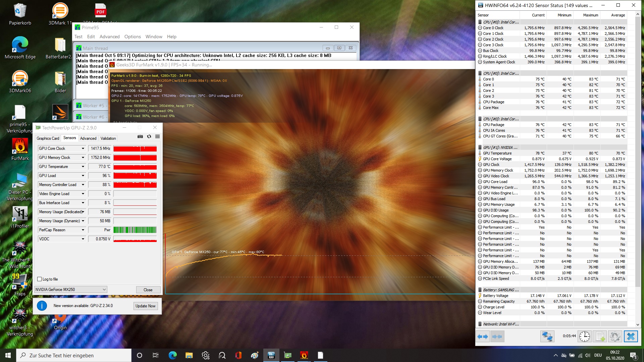Open Dieser PC desktop shortcut
644x362 pixels.
tap(20, 187)
